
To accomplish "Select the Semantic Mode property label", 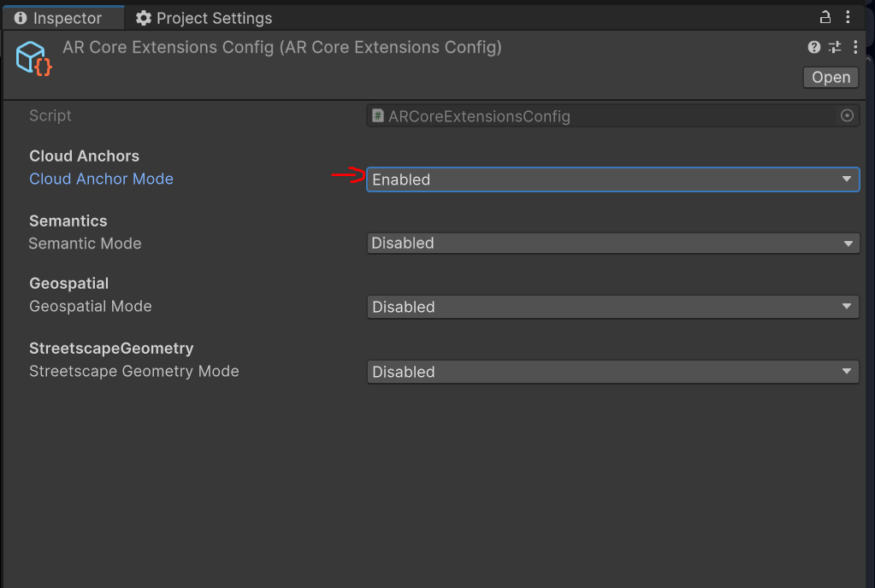I will tap(85, 244).
